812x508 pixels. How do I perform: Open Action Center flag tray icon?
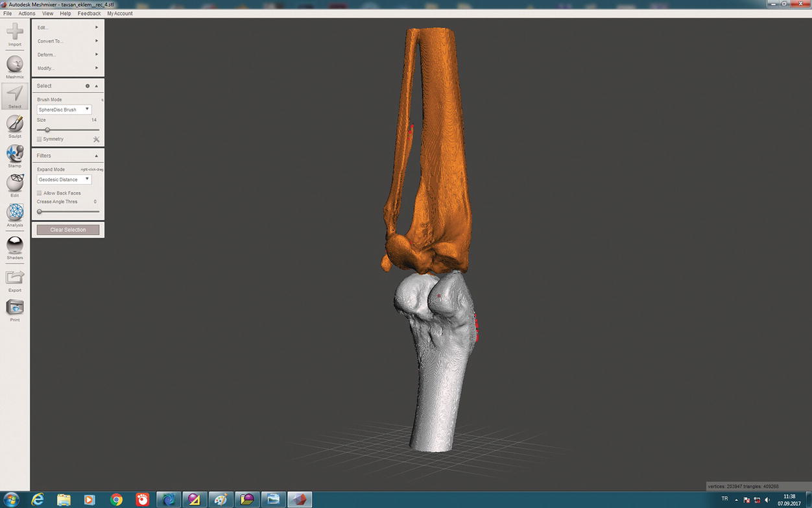746,500
